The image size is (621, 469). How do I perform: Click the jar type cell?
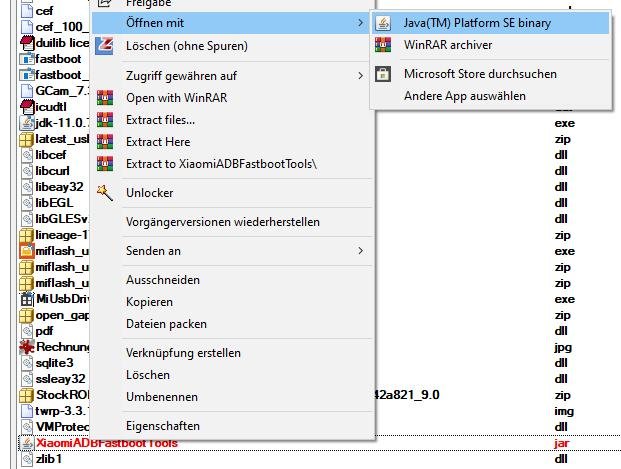(x=562, y=443)
